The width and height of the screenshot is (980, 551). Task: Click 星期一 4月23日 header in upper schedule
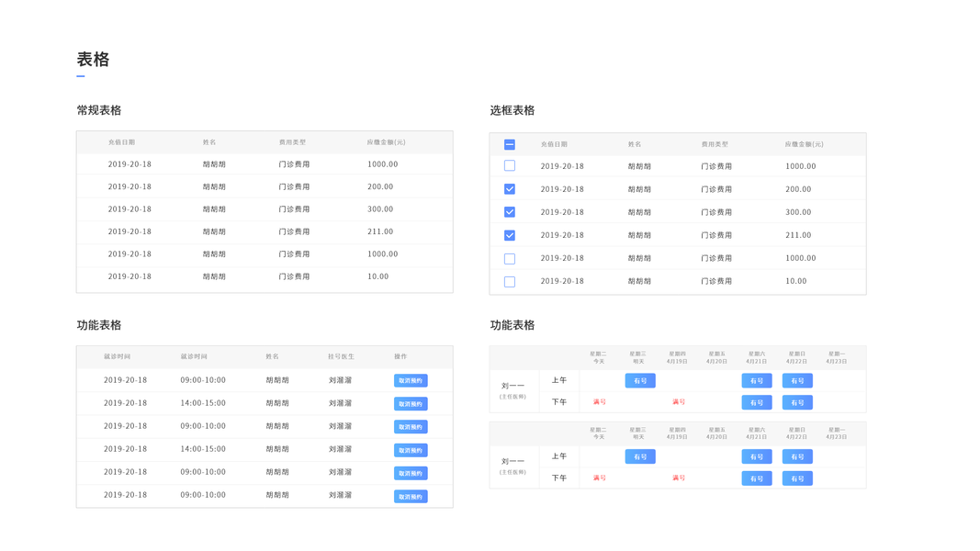point(836,357)
